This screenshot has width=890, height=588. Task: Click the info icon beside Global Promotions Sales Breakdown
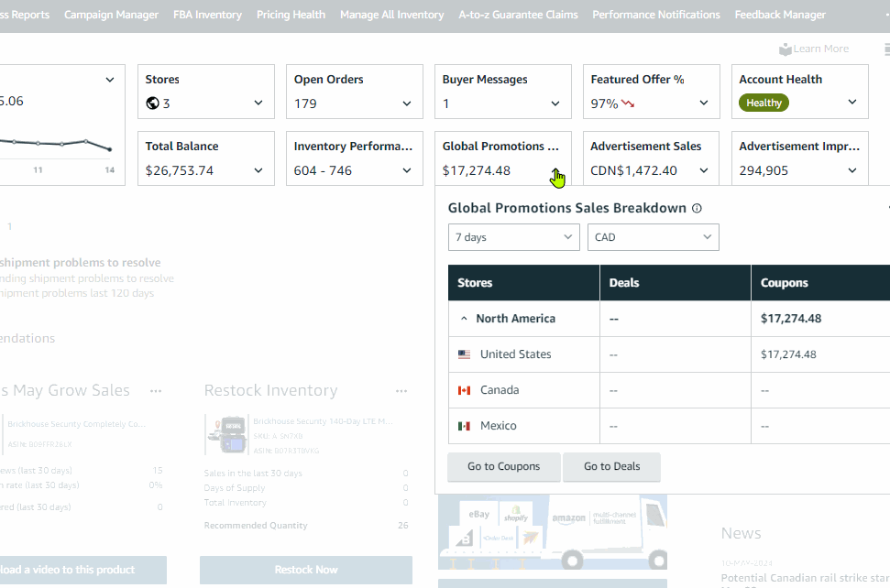point(697,208)
